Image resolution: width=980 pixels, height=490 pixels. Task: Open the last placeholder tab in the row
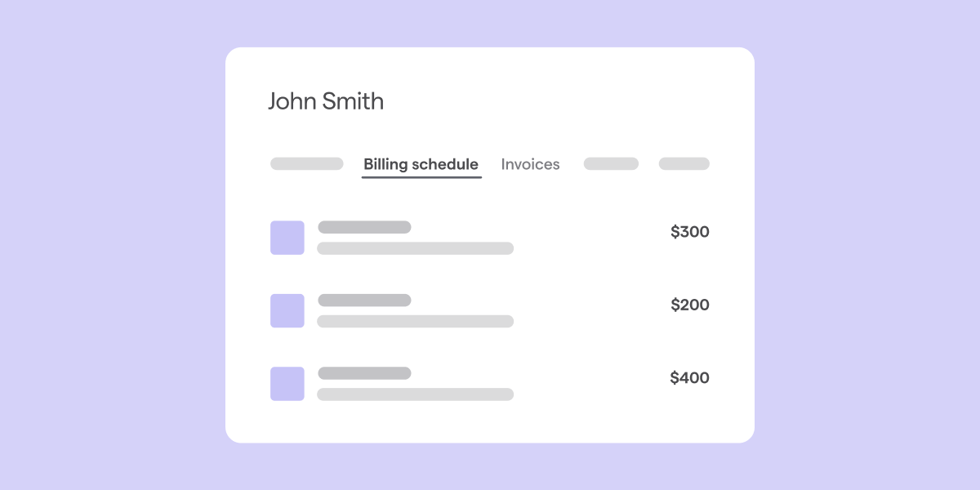tap(684, 164)
